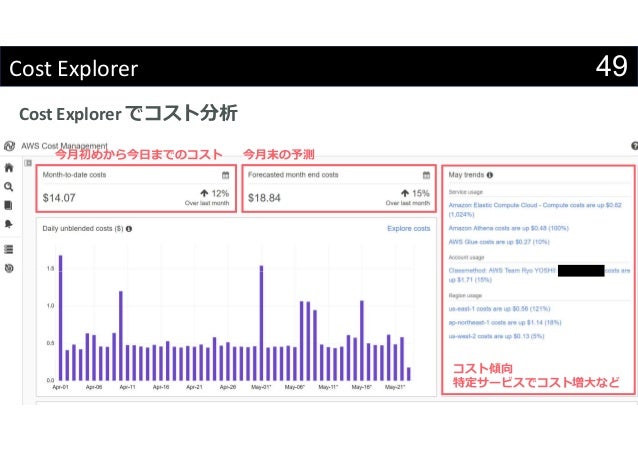This screenshot has width=638, height=452.
Task: Click the Explore costs link
Action: 409,229
